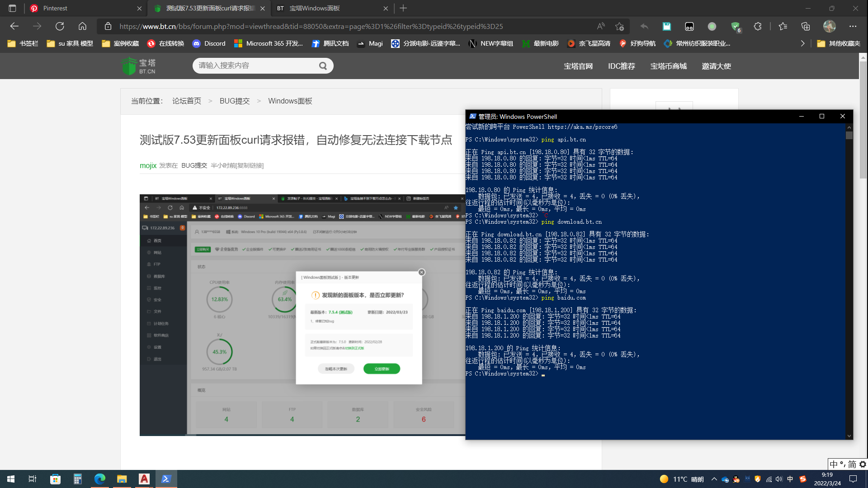
Task: Open a new browser tab
Action: coord(403,8)
